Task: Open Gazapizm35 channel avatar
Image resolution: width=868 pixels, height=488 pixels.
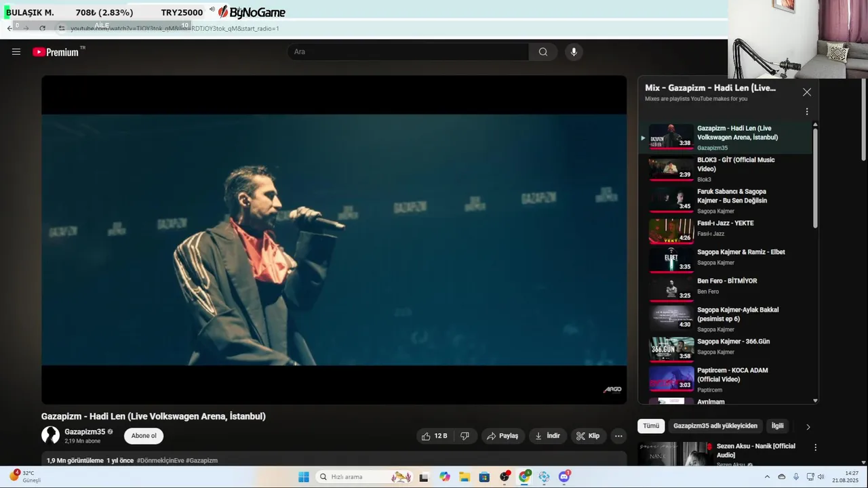Action: [51, 435]
